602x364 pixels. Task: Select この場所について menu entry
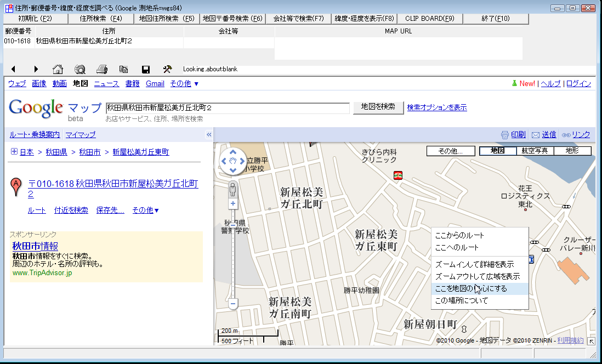[480, 300]
